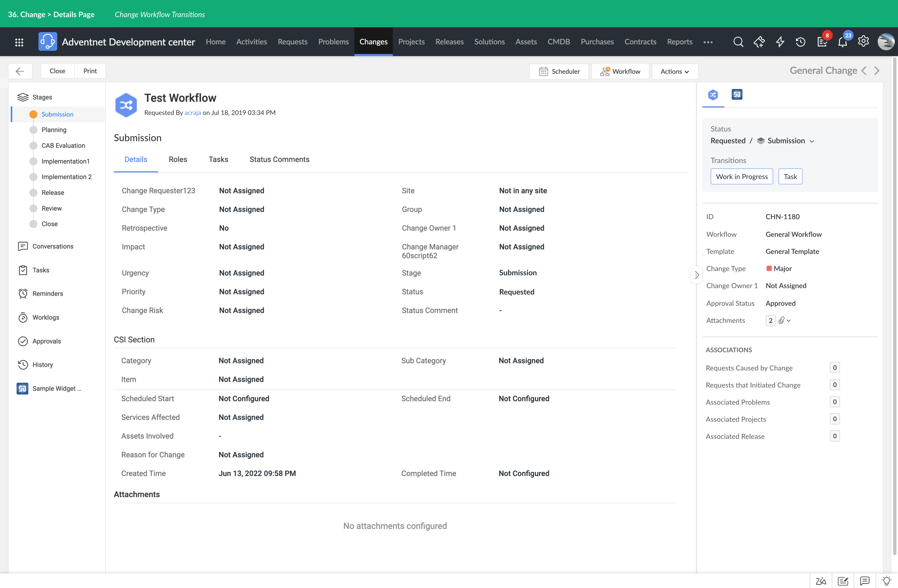Trigger the Task transition button
This screenshot has height=588, width=898.
click(790, 177)
